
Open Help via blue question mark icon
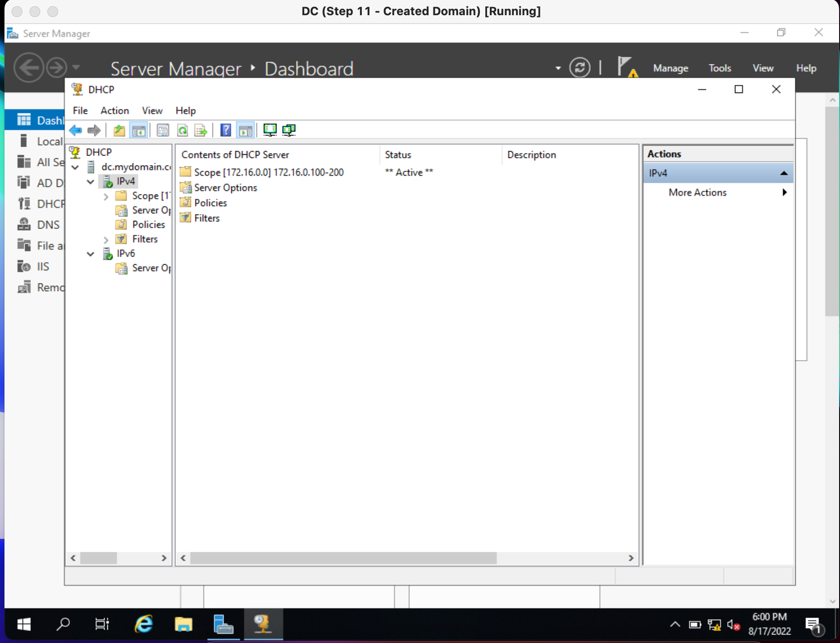[x=226, y=130]
